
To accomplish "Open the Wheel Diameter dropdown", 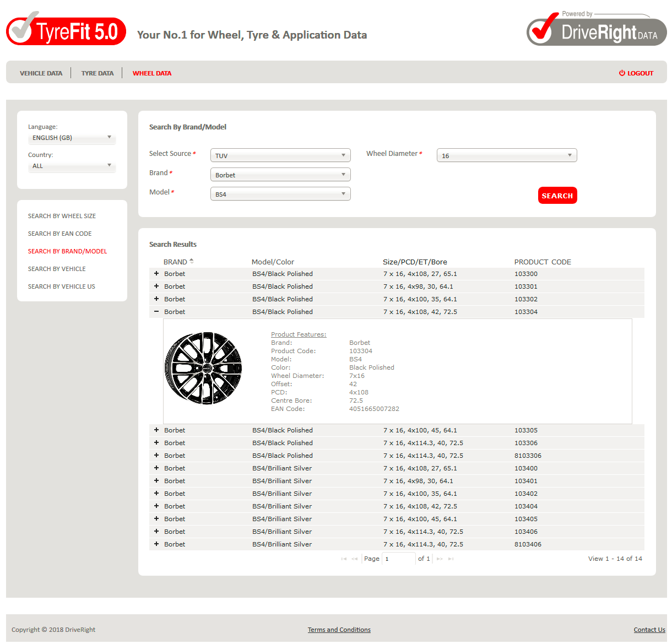I will click(x=506, y=155).
